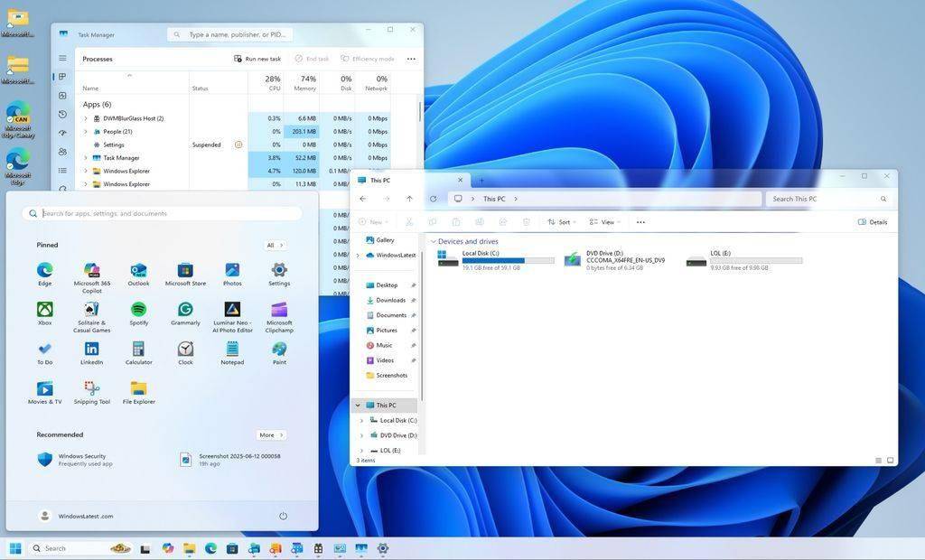Expand the People (21) process entry
The image size is (925, 560).
[85, 131]
